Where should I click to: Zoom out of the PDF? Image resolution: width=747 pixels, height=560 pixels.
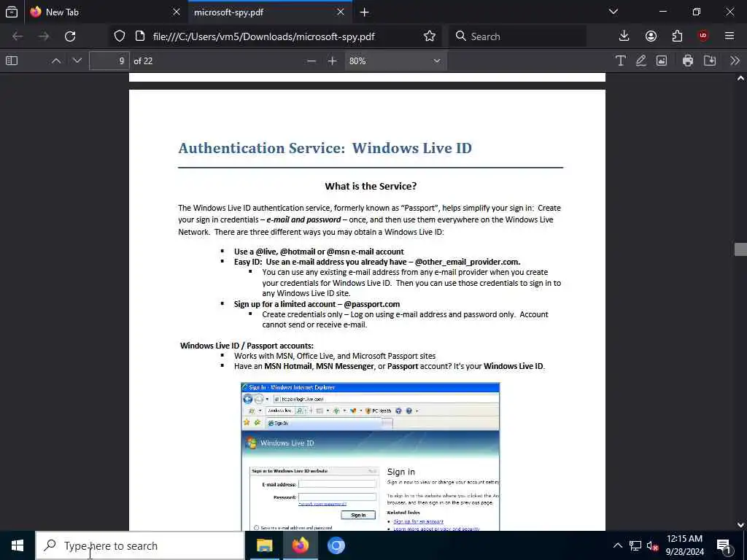[311, 61]
